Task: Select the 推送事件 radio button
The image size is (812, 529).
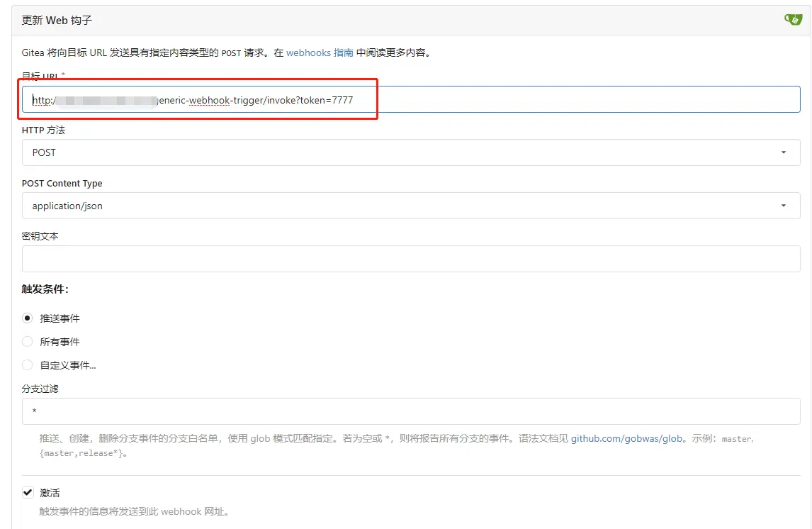Action: point(28,318)
